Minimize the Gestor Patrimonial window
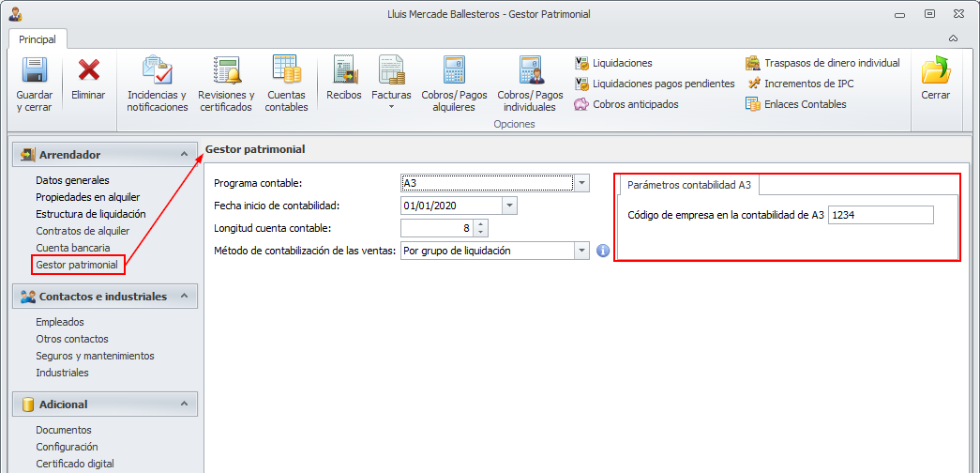980x473 pixels. (x=899, y=14)
